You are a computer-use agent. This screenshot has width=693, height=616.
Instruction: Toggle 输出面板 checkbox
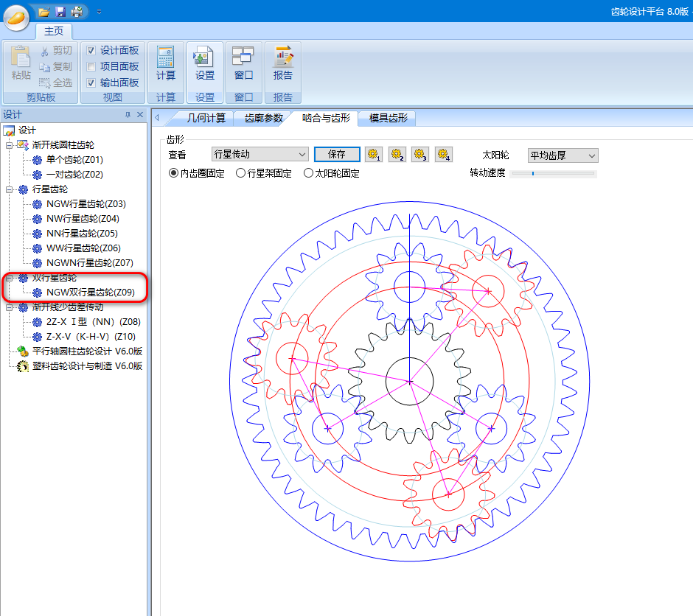91,83
